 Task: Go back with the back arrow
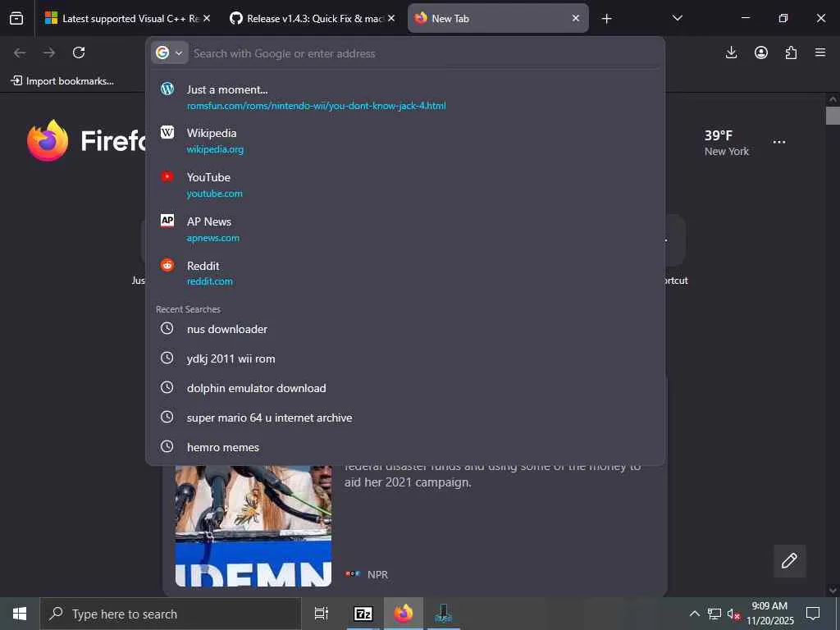point(20,52)
